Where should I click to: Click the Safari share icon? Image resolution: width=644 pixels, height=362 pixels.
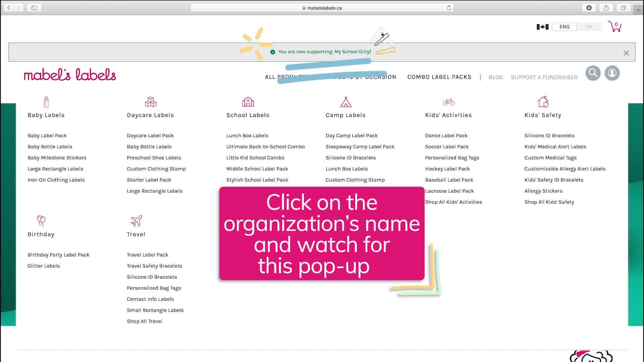pos(606,8)
